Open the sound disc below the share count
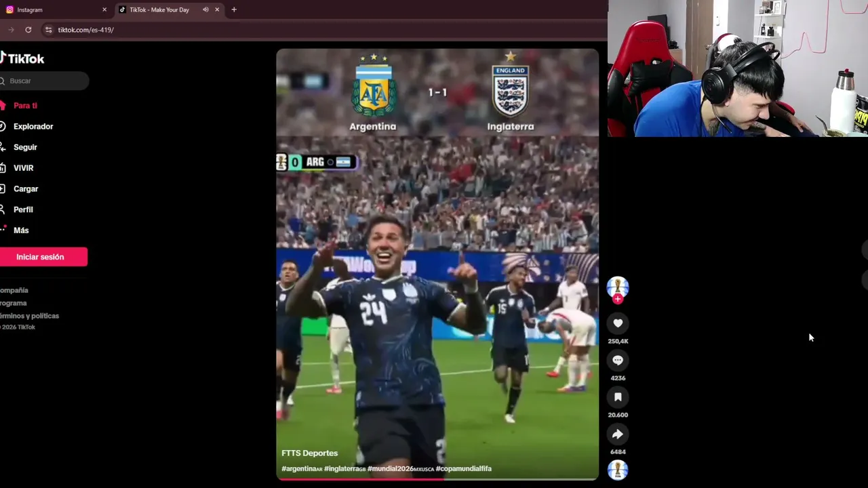The image size is (868, 488). (x=618, y=470)
